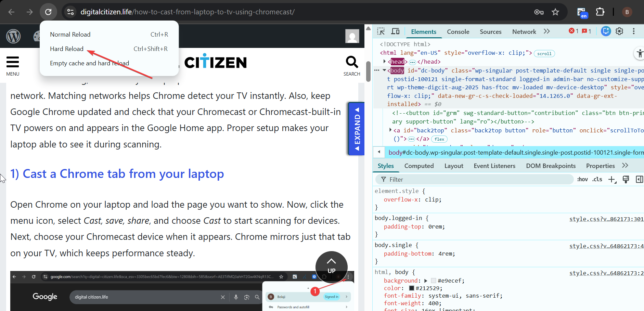Toggle the device toolbar

click(x=395, y=31)
